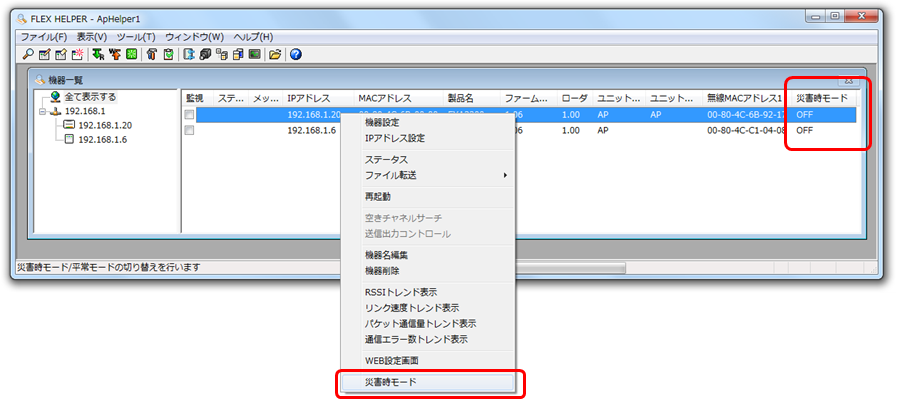This screenshot has height=401, width=897.
Task: Click the window with red starburst icon
Action: [77, 55]
